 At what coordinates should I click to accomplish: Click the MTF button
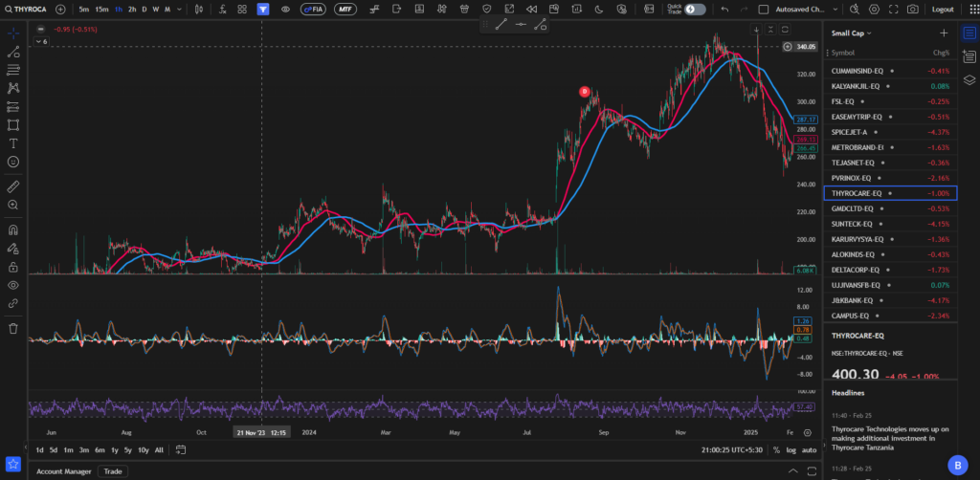(x=345, y=10)
